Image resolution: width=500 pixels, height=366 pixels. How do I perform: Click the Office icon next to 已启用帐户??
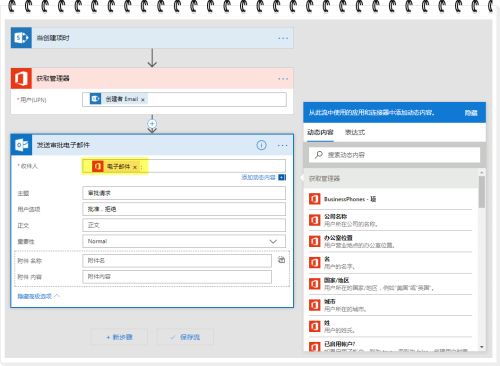click(x=314, y=347)
